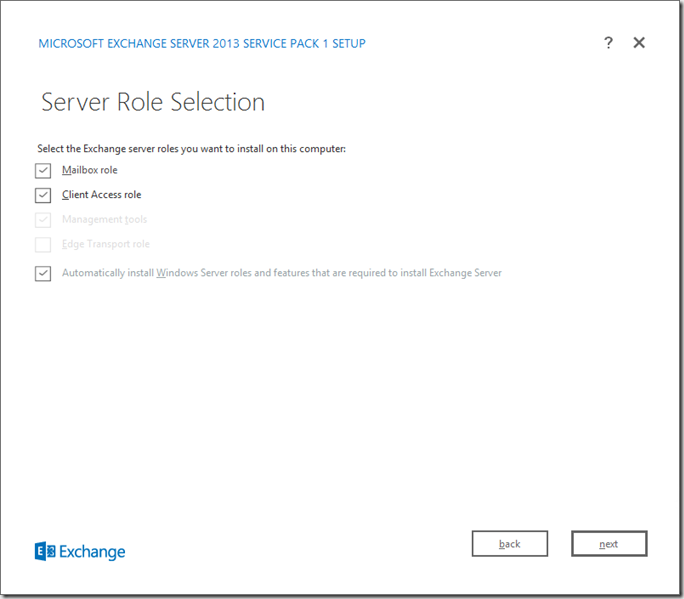This screenshot has width=684, height=599.
Task: Click 'Automatically install Windows Server roles' text
Action: coord(200,273)
